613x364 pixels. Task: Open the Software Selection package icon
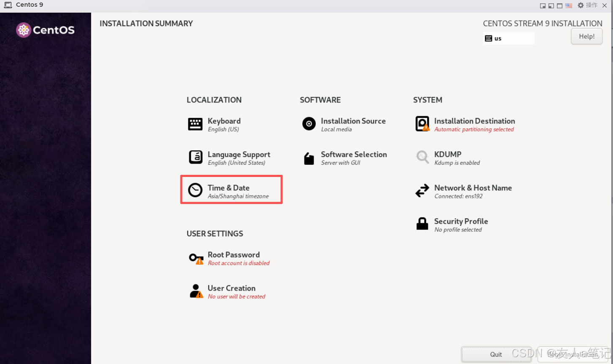pyautogui.click(x=309, y=158)
